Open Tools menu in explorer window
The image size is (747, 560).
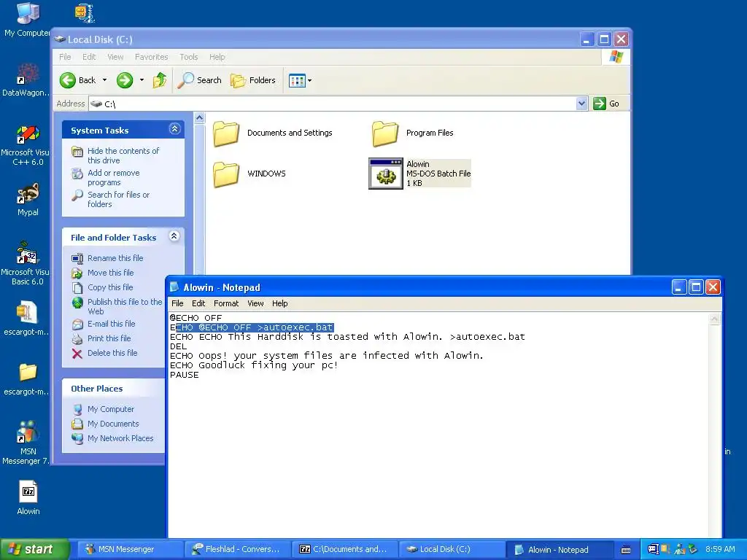(x=189, y=57)
